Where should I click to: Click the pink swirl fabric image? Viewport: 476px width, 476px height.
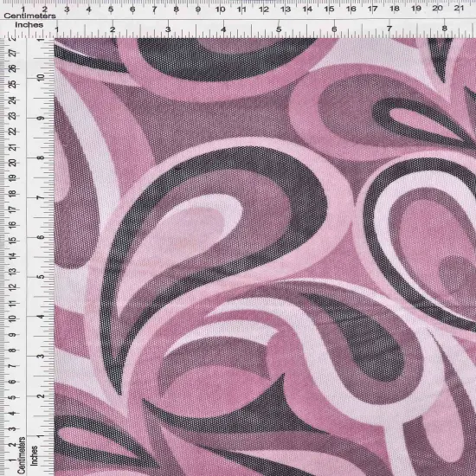tap(265, 257)
